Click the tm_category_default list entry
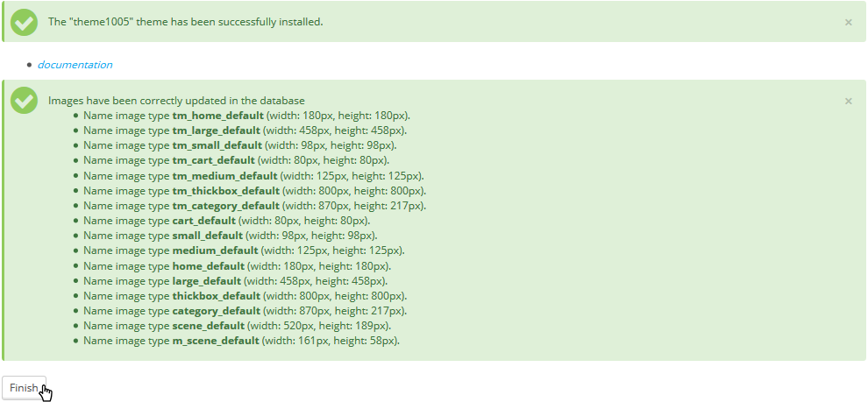This screenshot has width=868, height=402. click(x=254, y=206)
